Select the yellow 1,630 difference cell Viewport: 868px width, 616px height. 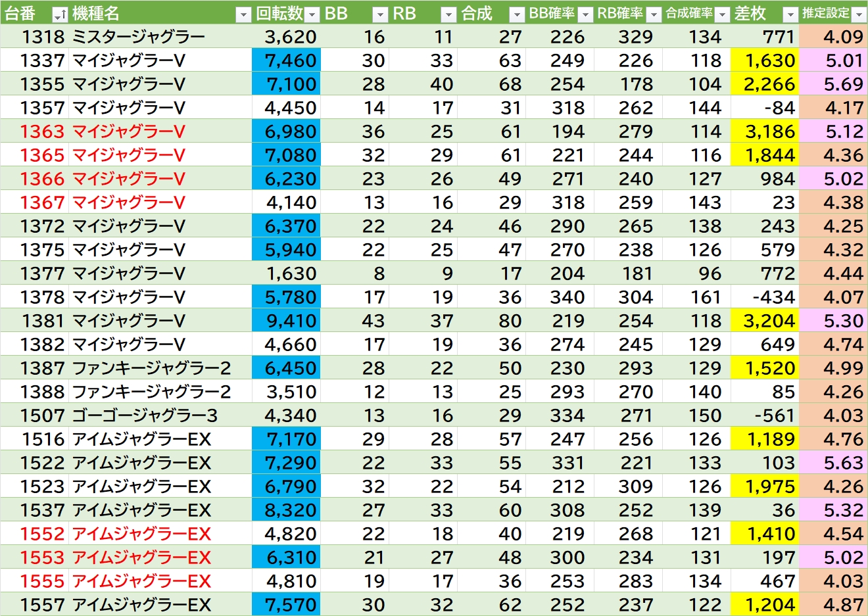pos(765,60)
